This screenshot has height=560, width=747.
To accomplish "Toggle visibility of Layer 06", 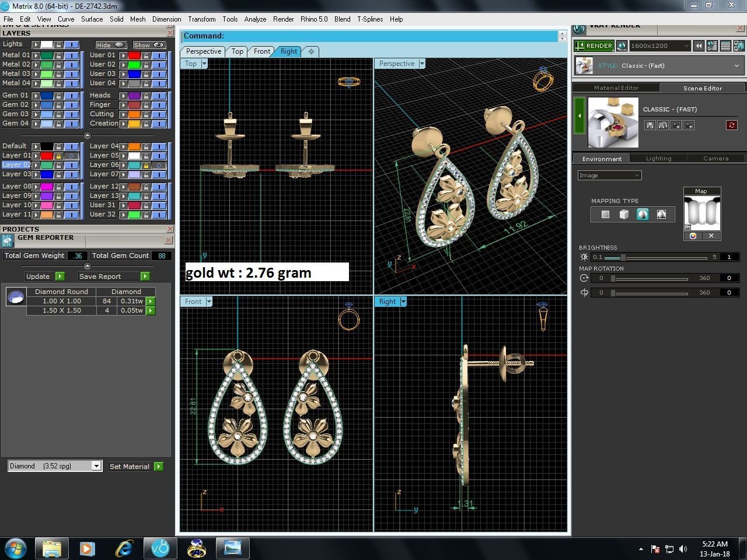I will click(159, 165).
